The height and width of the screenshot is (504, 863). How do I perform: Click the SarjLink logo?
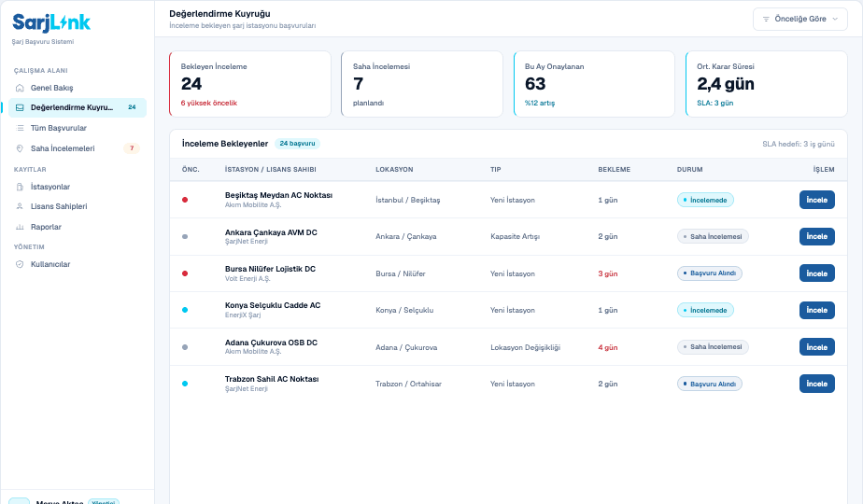pyautogui.click(x=51, y=22)
